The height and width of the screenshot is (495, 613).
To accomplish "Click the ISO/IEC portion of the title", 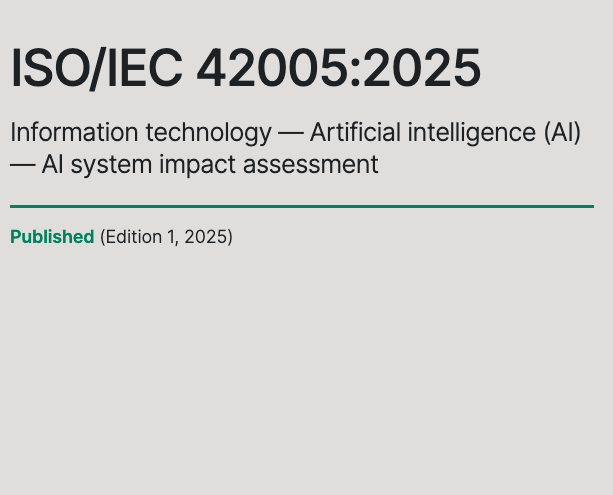I will point(96,68).
